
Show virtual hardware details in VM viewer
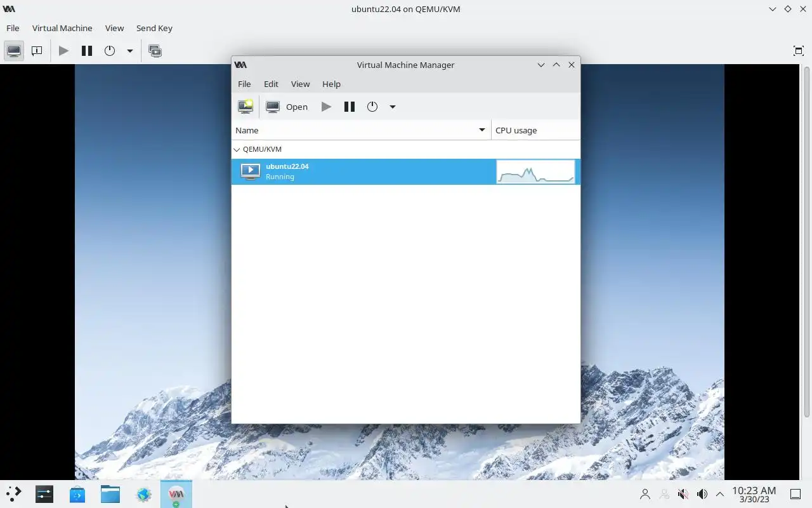[37, 51]
